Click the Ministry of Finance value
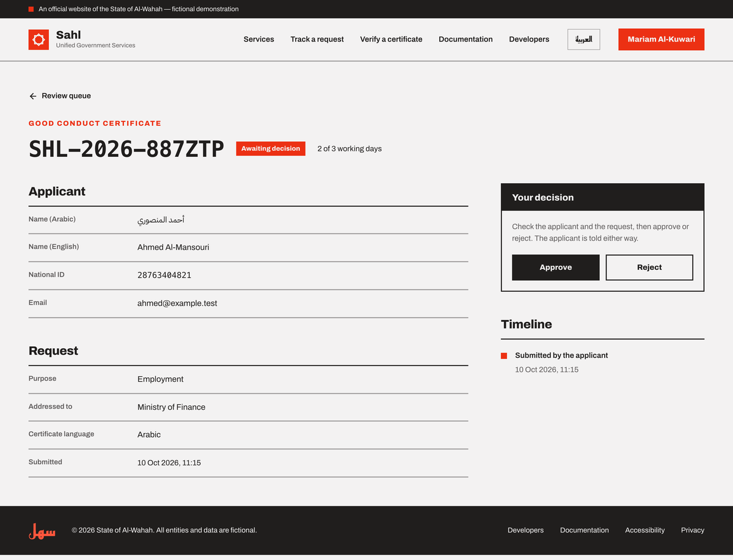 171,407
